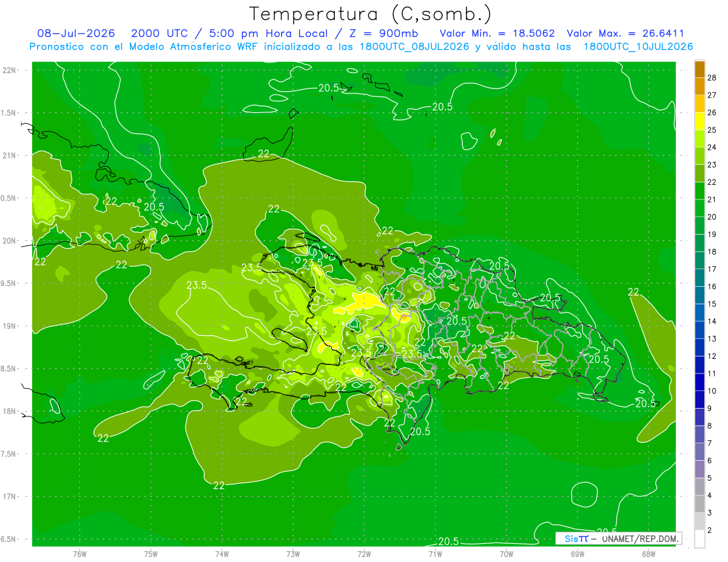Click the purple swatch between 5 and 6
Viewport: 728px width, 562px height.
click(699, 470)
